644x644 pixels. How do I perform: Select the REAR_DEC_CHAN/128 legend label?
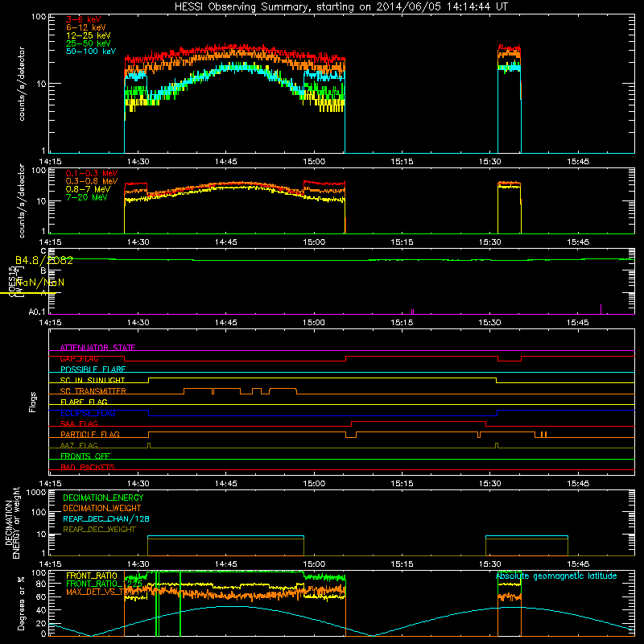tap(106, 519)
